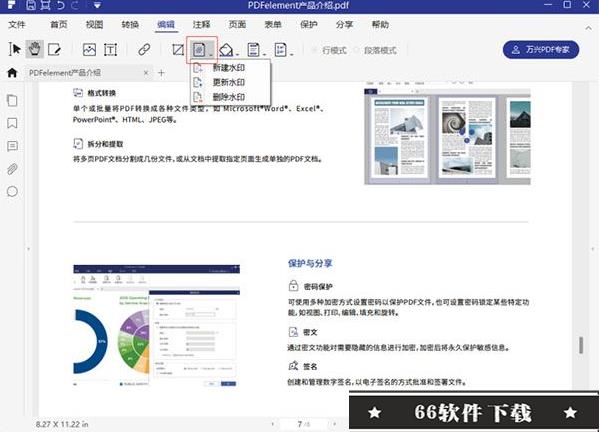Viewport: 599px width, 432px height.
Task: Switch to the 首页 tab
Action: (58, 25)
